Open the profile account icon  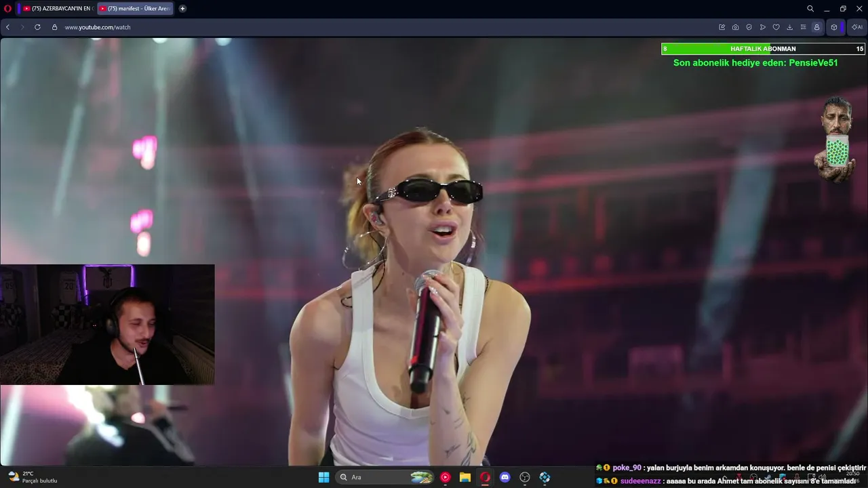[x=817, y=27]
